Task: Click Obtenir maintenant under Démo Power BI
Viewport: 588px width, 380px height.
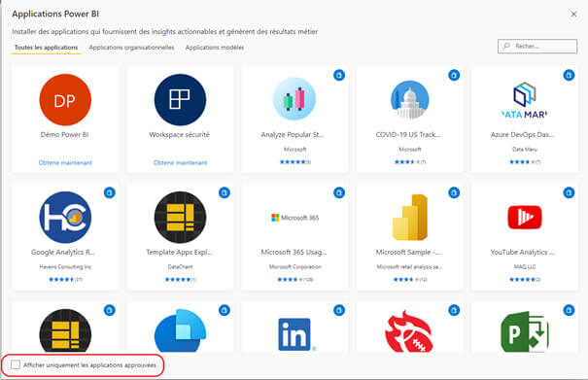Action: 65,162
